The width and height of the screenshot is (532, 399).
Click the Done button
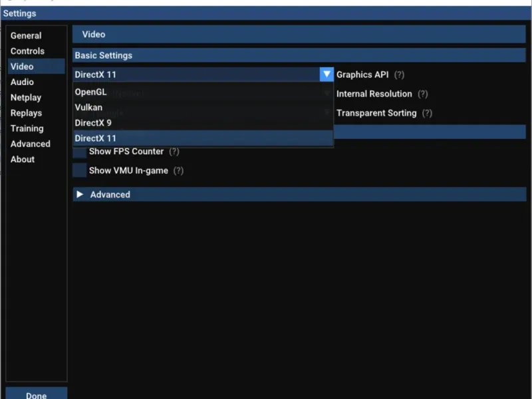pos(37,394)
